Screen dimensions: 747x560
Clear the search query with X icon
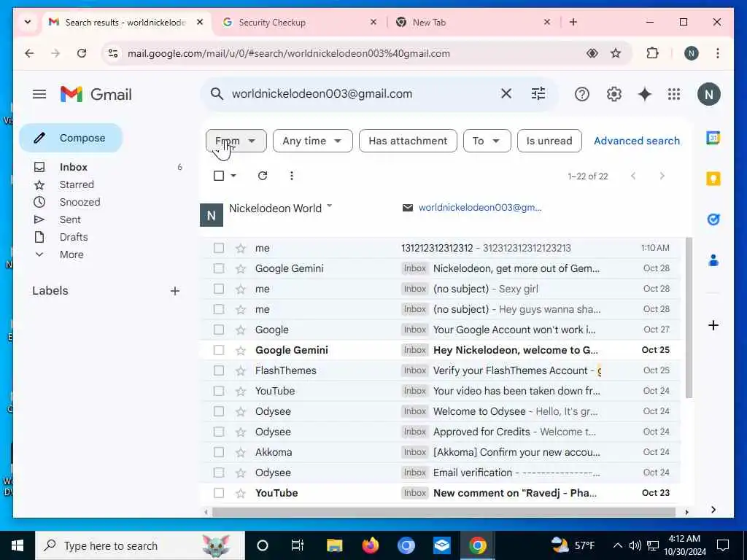(x=506, y=94)
